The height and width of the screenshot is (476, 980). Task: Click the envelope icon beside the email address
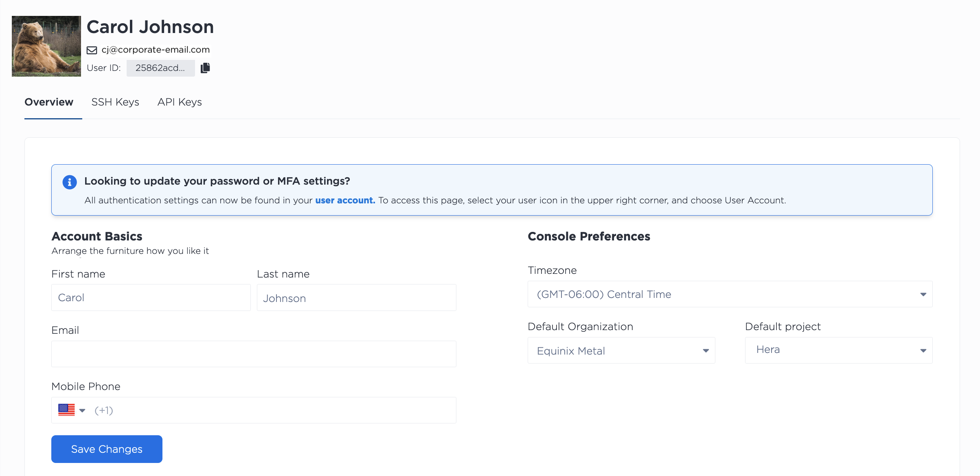pyautogui.click(x=92, y=50)
